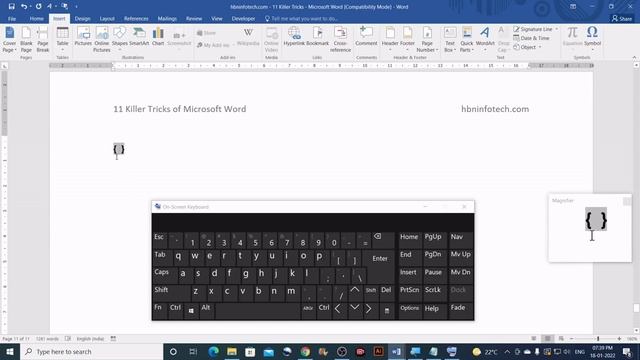Save the document from Quick Access toolbar
640x360 pixels.
point(11,7)
